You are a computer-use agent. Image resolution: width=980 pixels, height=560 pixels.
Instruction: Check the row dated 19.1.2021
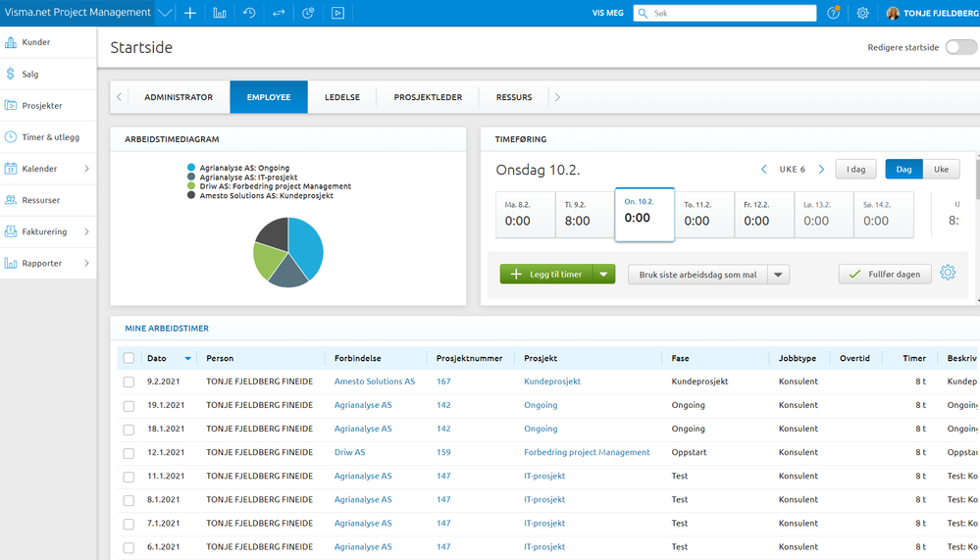(129, 406)
